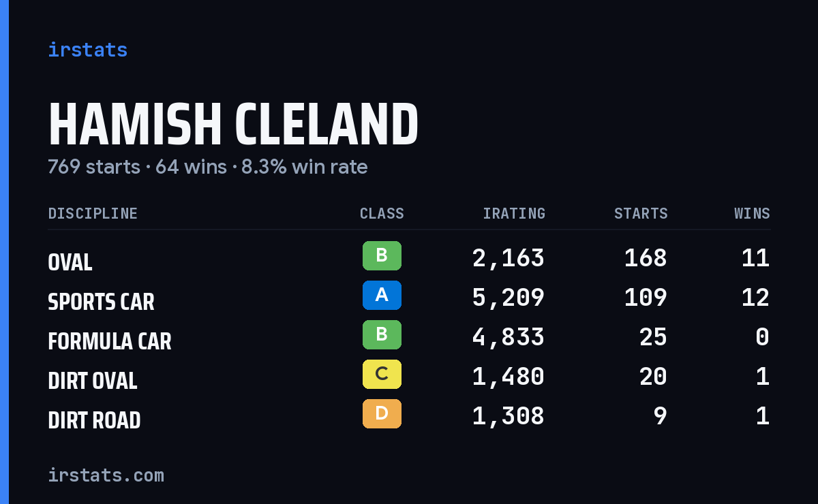
Task: Sort table by the DISCIPLINE column header
Action: point(93,213)
